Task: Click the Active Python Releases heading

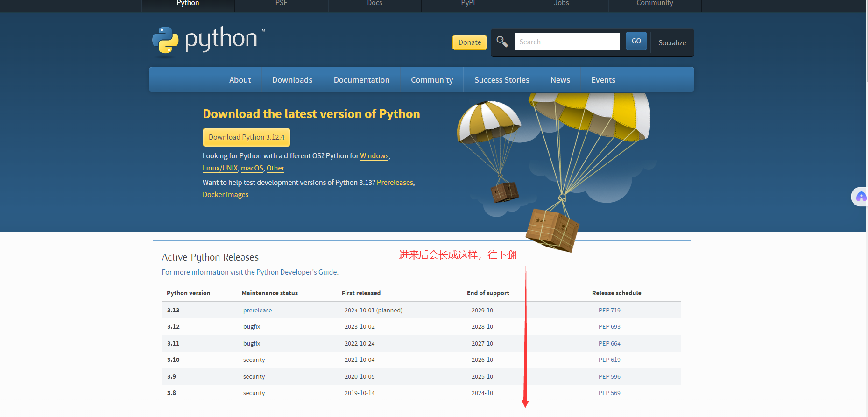Action: 210,257
